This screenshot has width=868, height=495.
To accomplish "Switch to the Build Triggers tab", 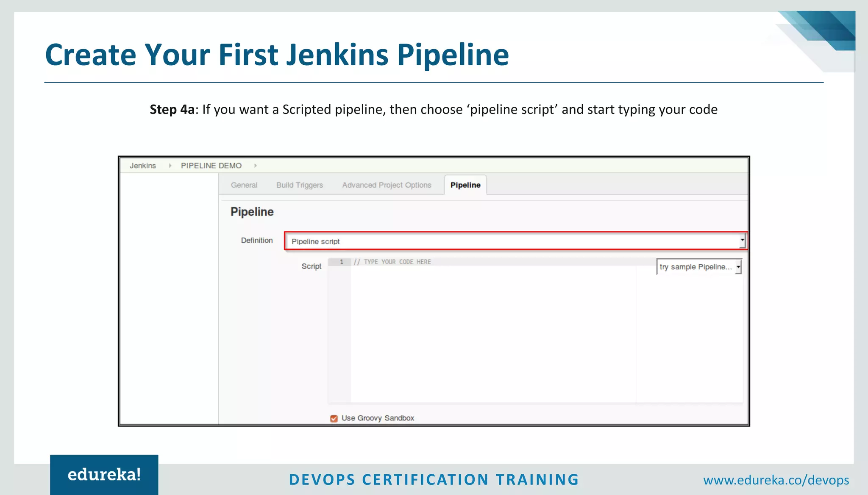I will click(x=300, y=185).
